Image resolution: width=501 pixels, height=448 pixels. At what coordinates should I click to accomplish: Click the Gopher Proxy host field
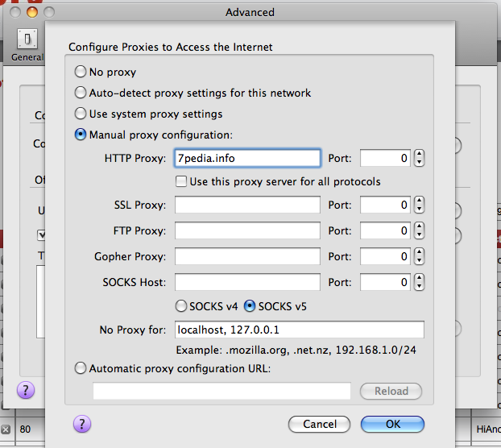point(247,257)
